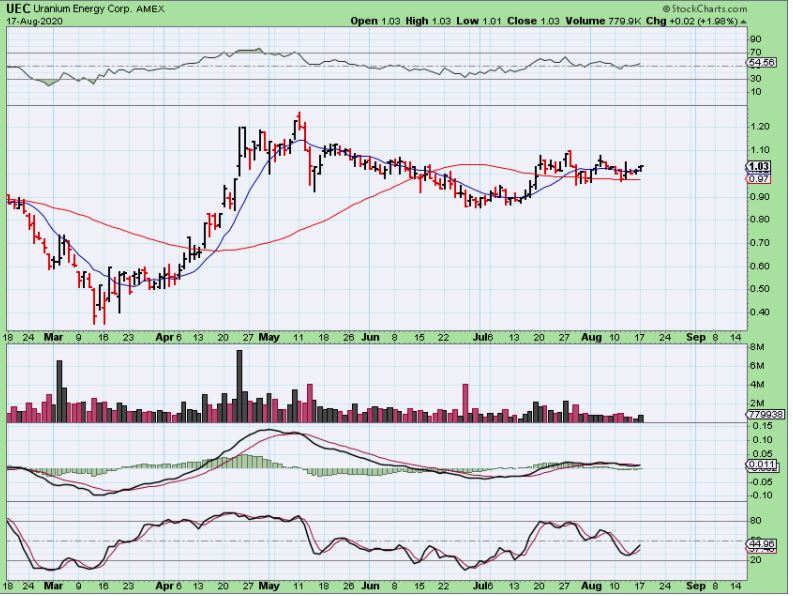
Task: Click the 1.20 price axis label
Action: (x=759, y=126)
